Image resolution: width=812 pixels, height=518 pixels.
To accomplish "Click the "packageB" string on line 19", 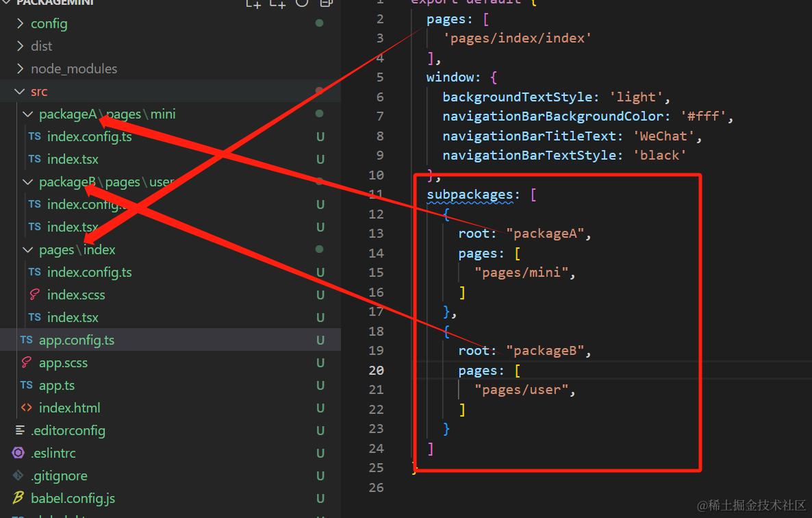I will (x=545, y=351).
